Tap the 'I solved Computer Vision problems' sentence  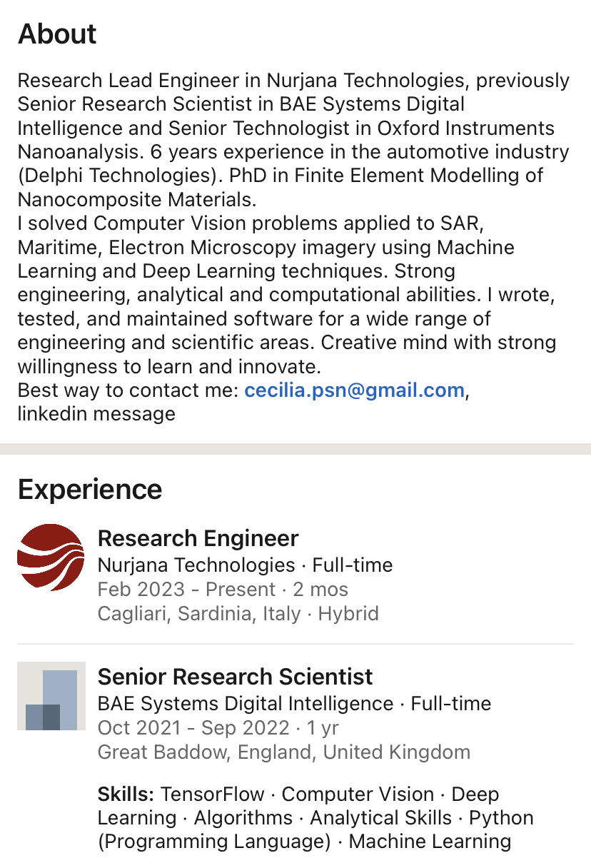pyautogui.click(x=250, y=223)
